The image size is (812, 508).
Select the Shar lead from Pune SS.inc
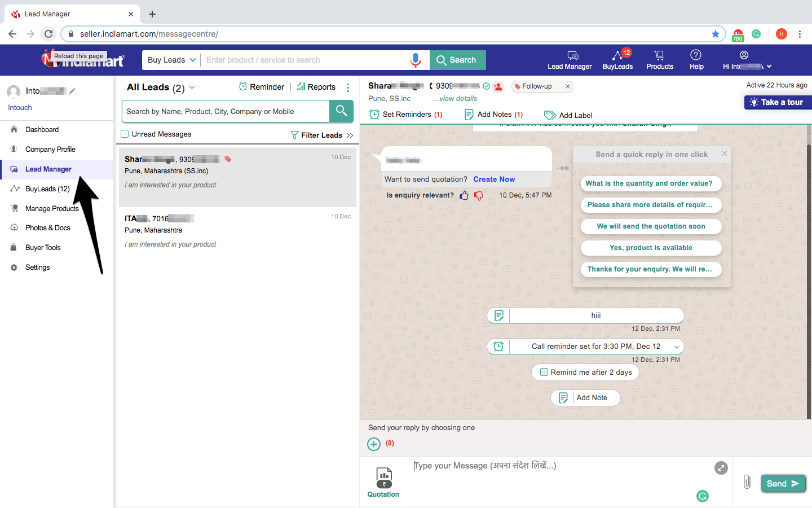(237, 177)
